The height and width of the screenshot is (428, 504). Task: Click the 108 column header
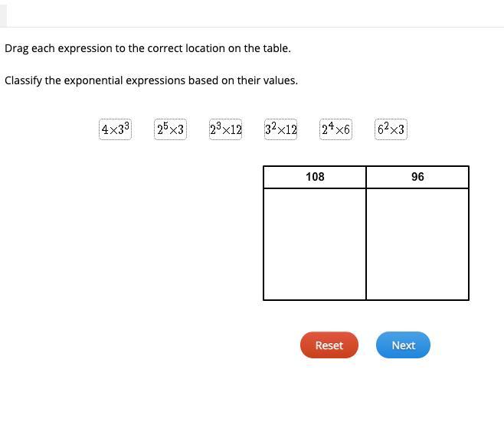point(315,177)
